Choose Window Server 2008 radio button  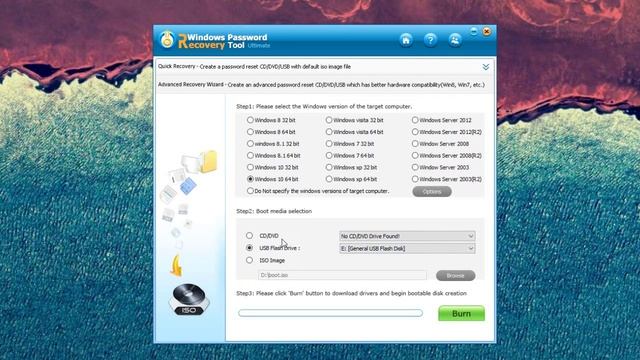click(x=415, y=144)
